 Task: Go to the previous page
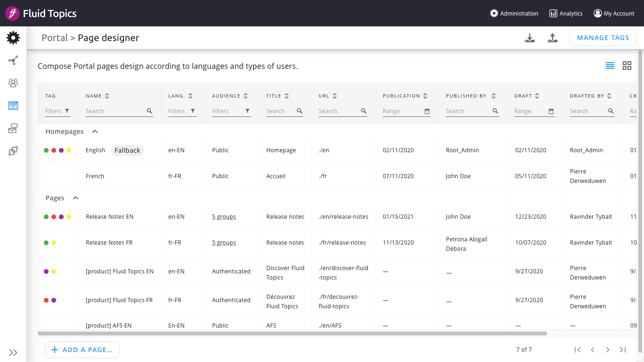[593, 350]
